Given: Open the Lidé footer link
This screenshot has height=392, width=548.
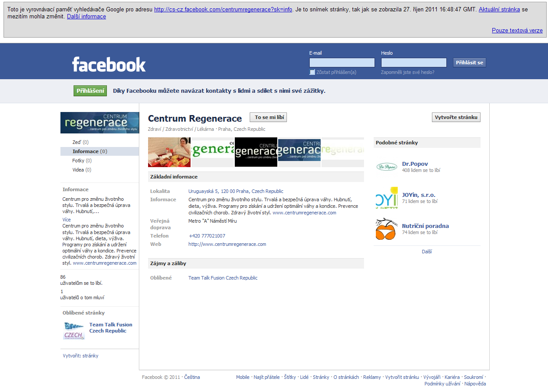Looking at the screenshot, I should coord(304,377).
